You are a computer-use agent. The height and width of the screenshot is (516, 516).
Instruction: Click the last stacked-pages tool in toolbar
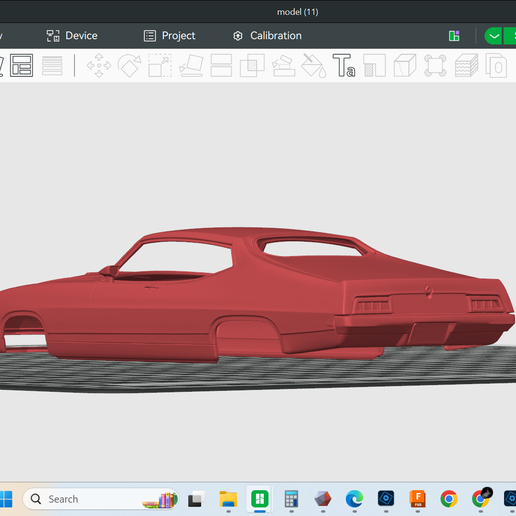pos(496,65)
